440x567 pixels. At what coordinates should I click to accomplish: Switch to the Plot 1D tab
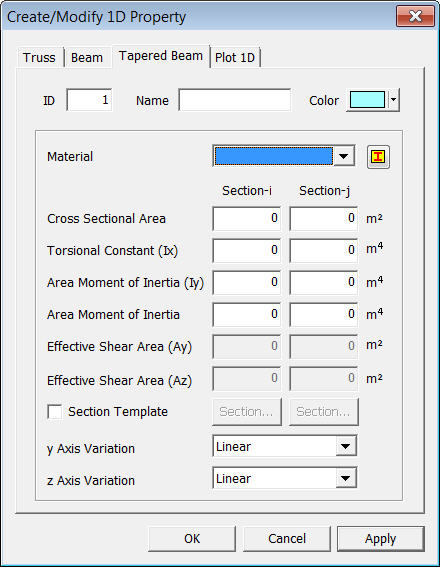(x=235, y=57)
